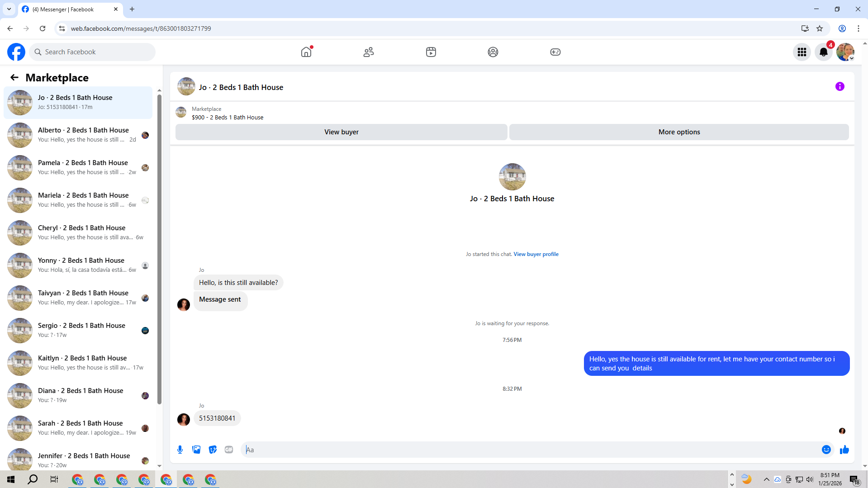Open the Taivyan conversation in the chat list
This screenshot has height=488, width=868.
pyautogui.click(x=78, y=298)
